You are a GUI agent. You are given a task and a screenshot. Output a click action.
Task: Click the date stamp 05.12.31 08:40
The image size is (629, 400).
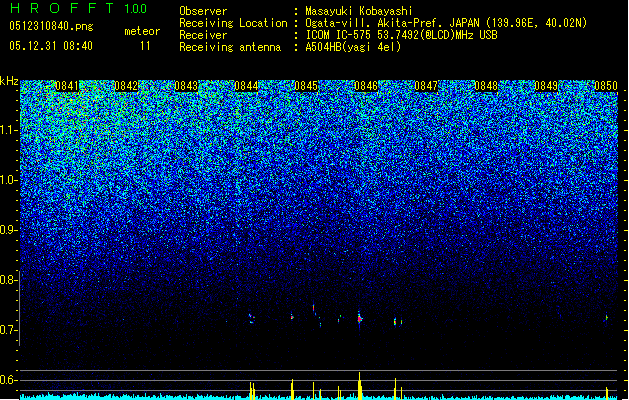tap(51, 46)
